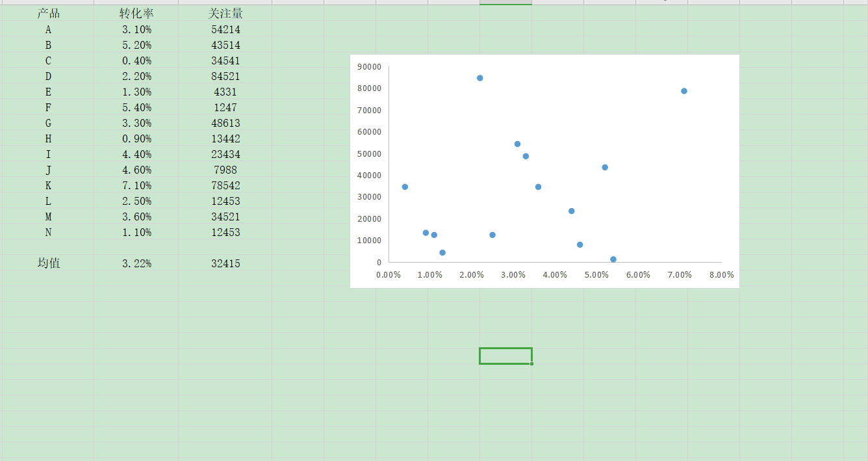868x461 pixels.
Task: Click the leftmost scatter point at 0.40%
Action: point(405,187)
